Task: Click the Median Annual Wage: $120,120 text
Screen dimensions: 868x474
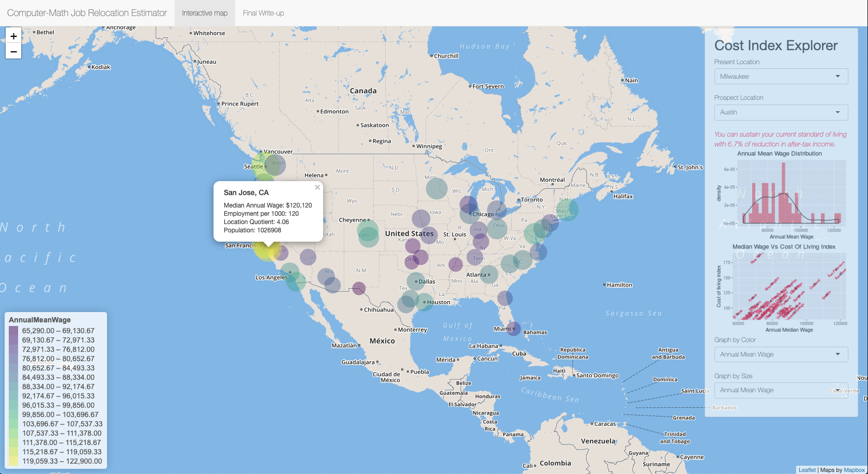Action: click(268, 205)
